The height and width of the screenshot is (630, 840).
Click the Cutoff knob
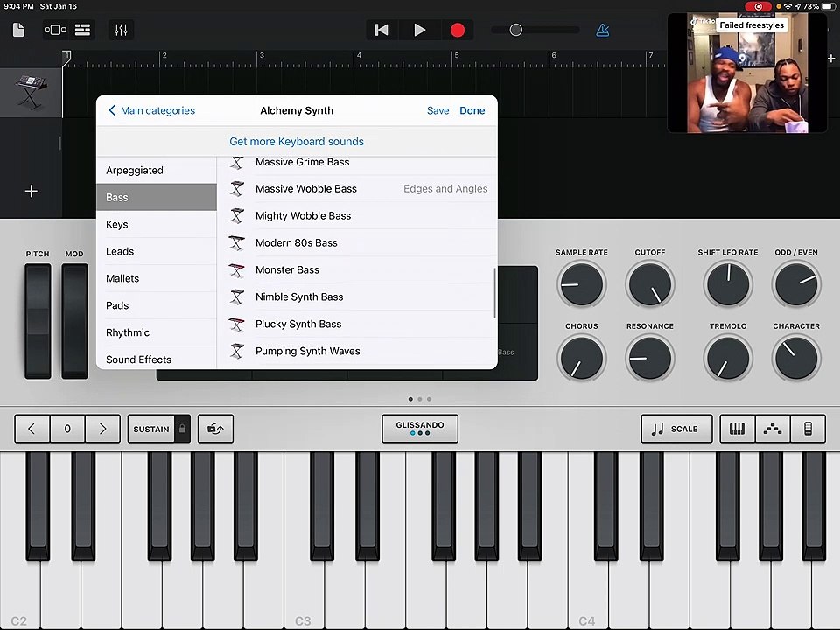tap(650, 283)
